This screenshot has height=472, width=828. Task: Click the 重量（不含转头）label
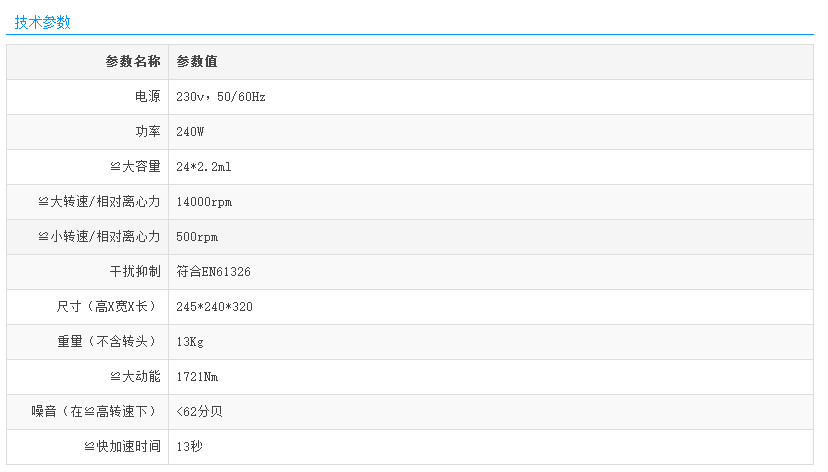pyautogui.click(x=109, y=342)
